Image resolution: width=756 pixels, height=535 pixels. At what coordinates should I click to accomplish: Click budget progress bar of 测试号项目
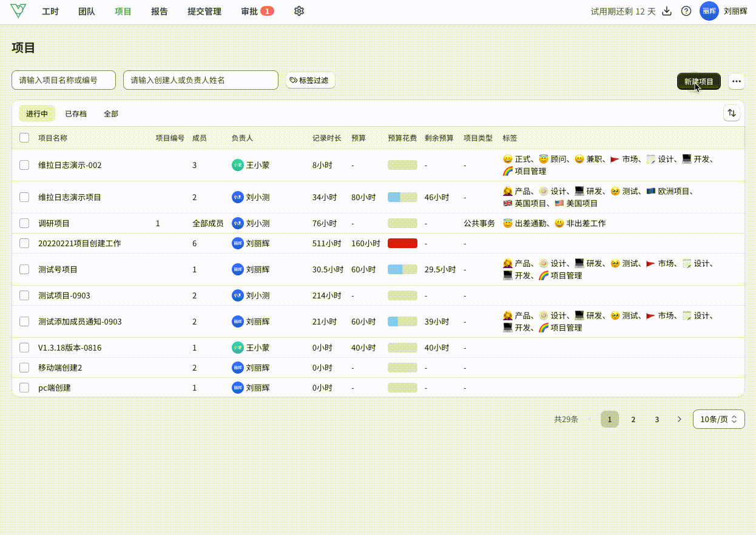click(402, 269)
